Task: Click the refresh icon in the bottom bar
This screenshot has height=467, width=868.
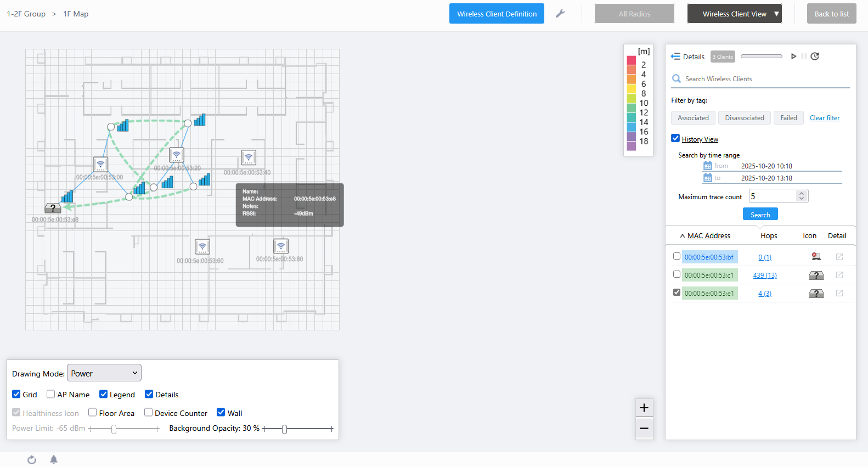Action: click(32, 459)
